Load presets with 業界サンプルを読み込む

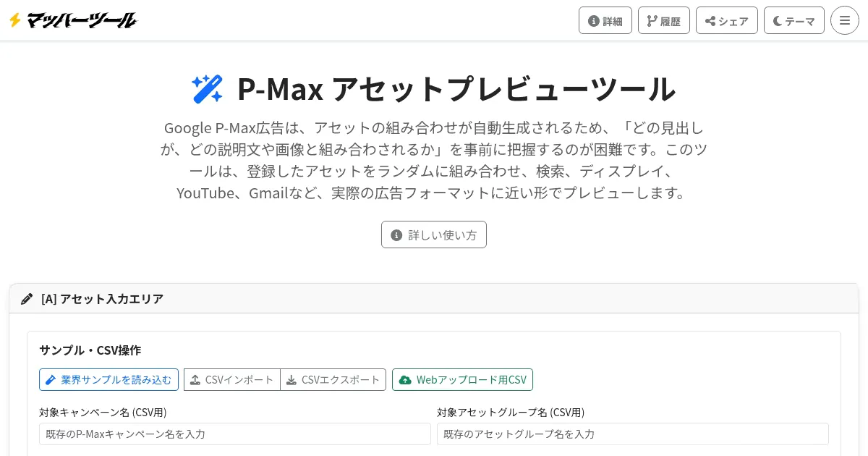coord(109,380)
